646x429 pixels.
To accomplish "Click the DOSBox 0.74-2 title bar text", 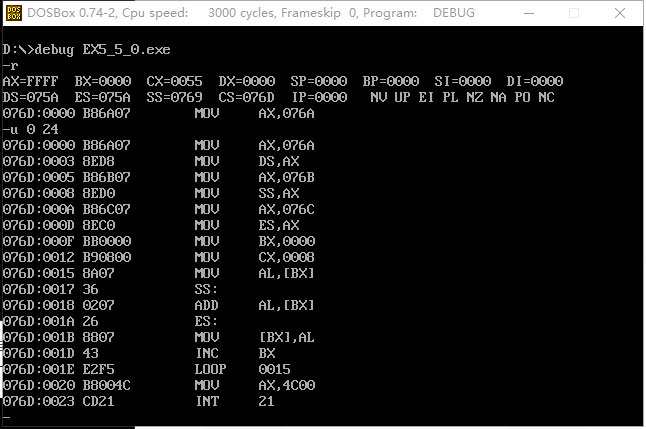I will click(251, 13).
